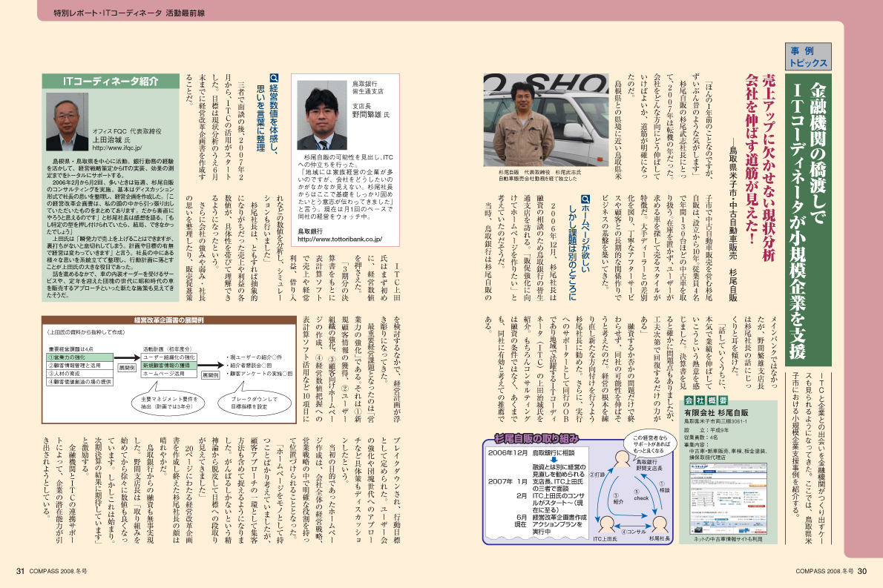
Task: Click the page number 31 footer
Action: (x=20, y=570)
